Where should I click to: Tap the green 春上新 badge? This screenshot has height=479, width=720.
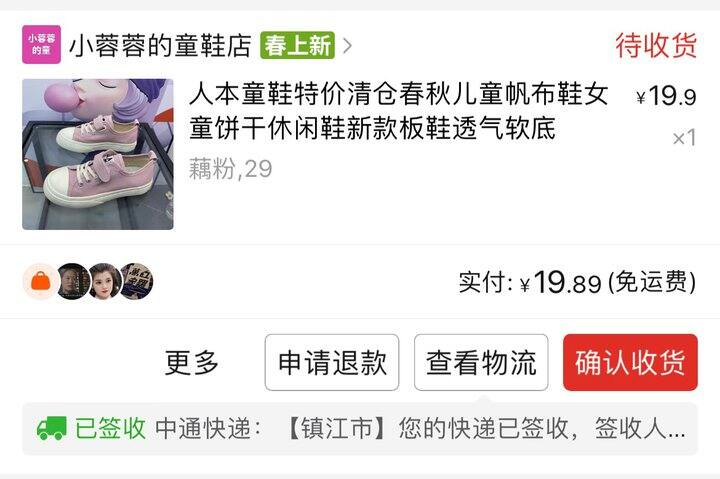click(x=297, y=45)
